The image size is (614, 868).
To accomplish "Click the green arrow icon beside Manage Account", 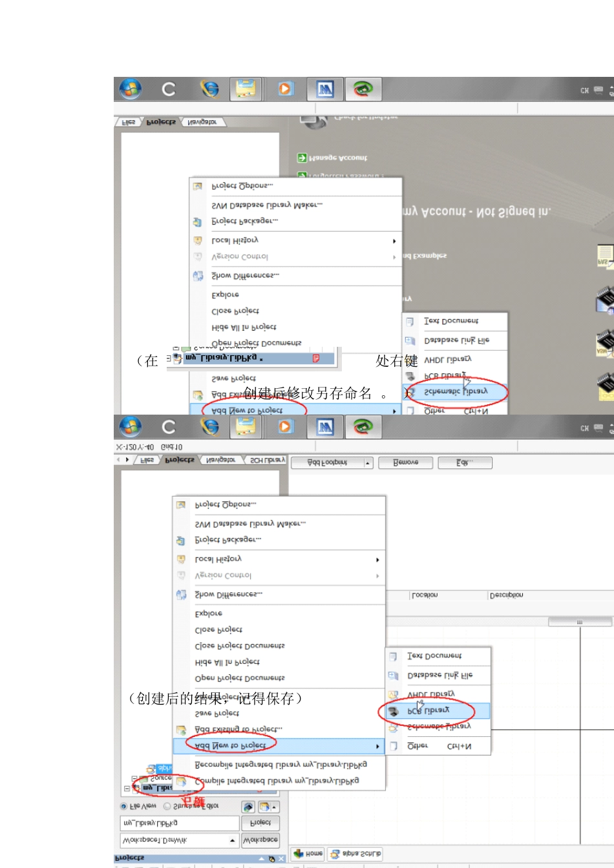I will 302,158.
